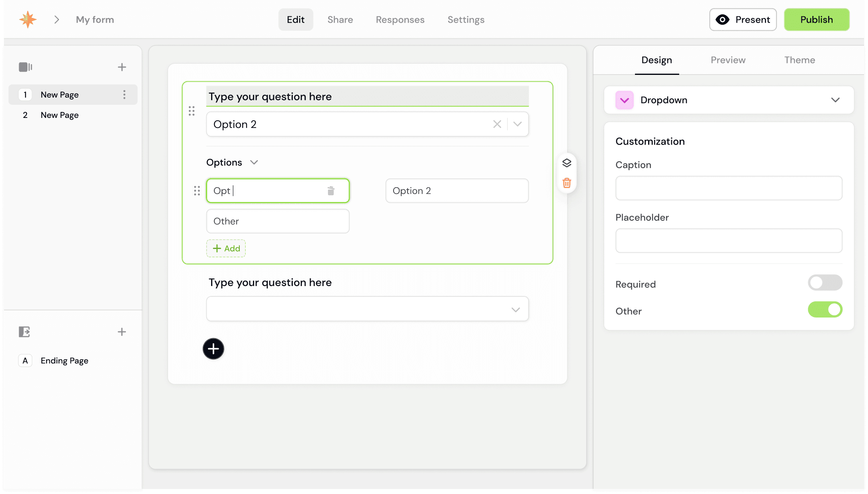This screenshot has height=494, width=868.
Task: Click the pages panel icon in left sidebar
Action: click(25, 67)
